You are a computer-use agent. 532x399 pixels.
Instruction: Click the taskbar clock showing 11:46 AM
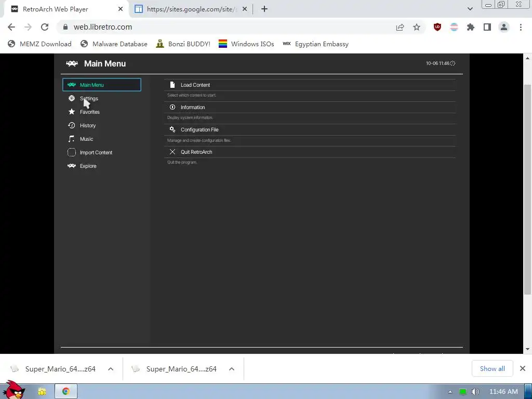[x=503, y=392]
